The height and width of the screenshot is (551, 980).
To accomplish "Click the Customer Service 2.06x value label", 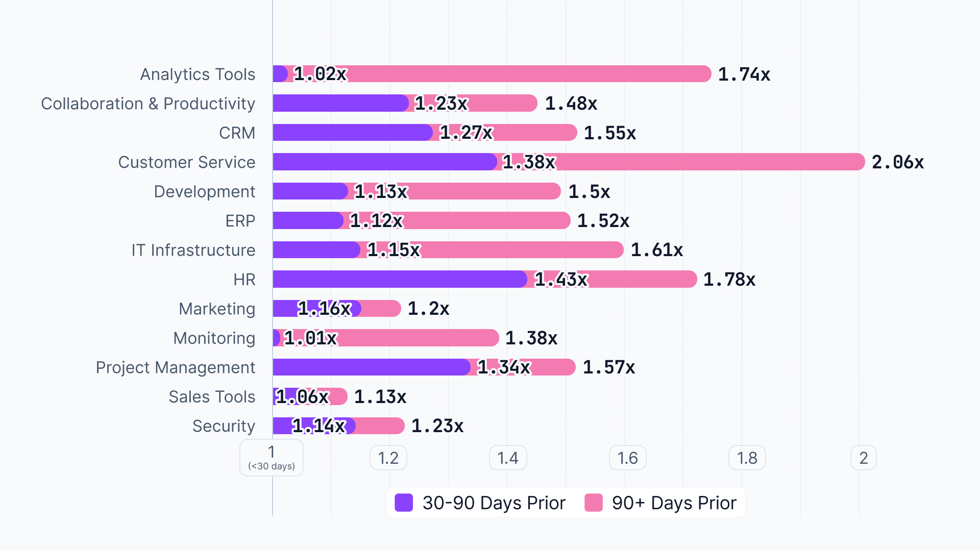I will tap(897, 162).
